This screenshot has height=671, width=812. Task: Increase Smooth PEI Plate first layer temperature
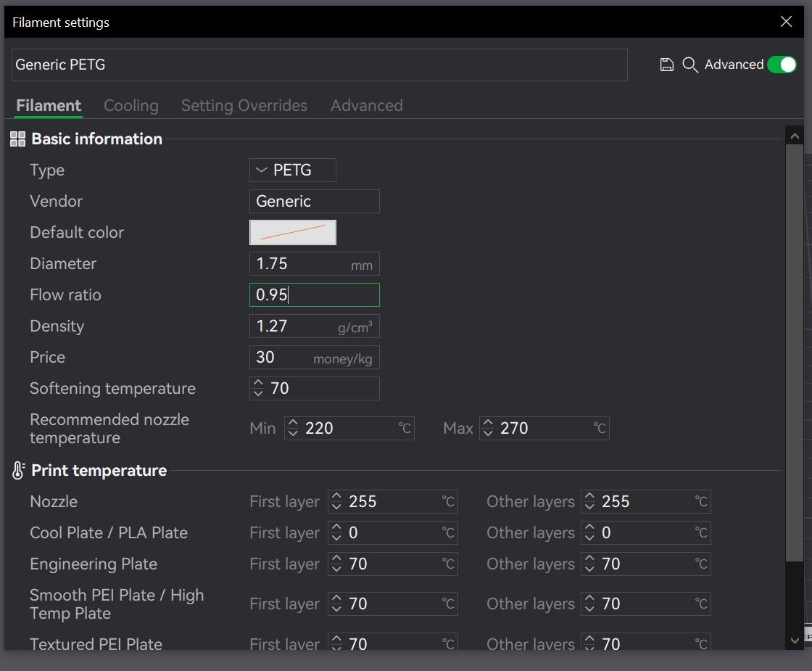336,598
